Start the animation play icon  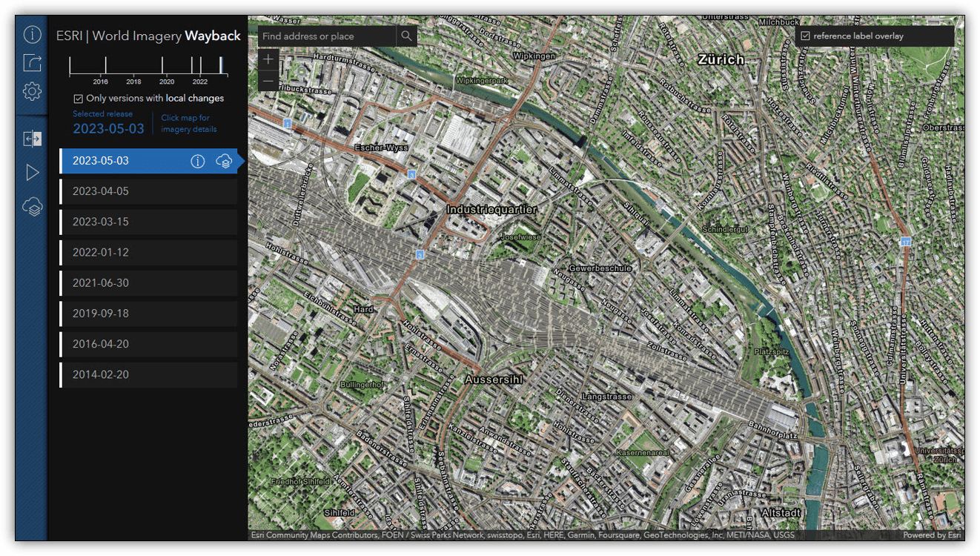coord(32,173)
